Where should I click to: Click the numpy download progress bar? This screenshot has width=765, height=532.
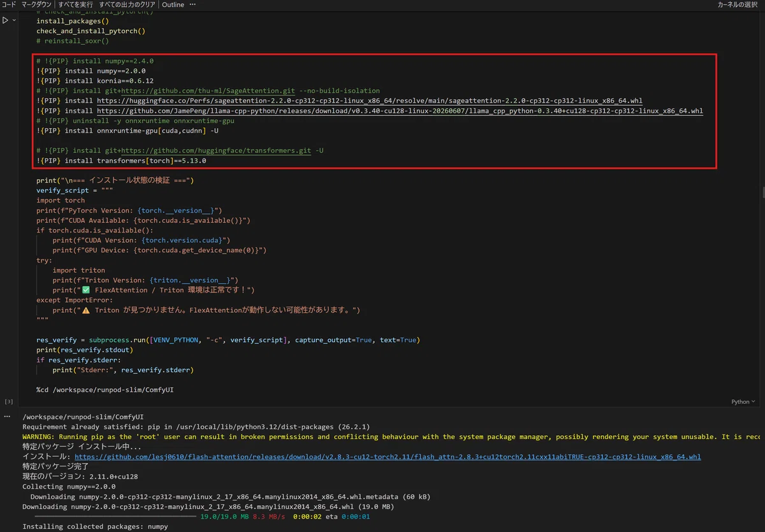[116, 516]
